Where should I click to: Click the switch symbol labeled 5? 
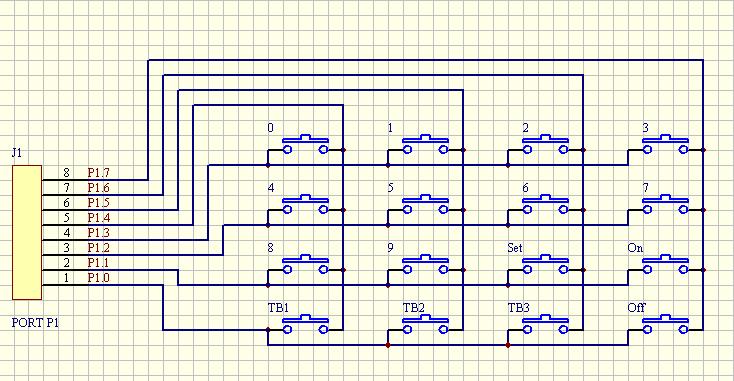pyautogui.click(x=425, y=204)
